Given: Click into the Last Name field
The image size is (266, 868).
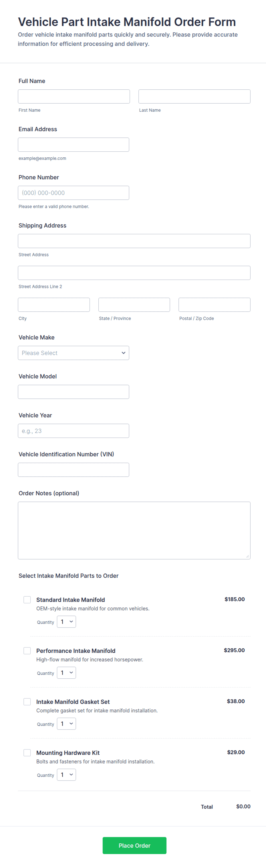Looking at the screenshot, I should [194, 96].
